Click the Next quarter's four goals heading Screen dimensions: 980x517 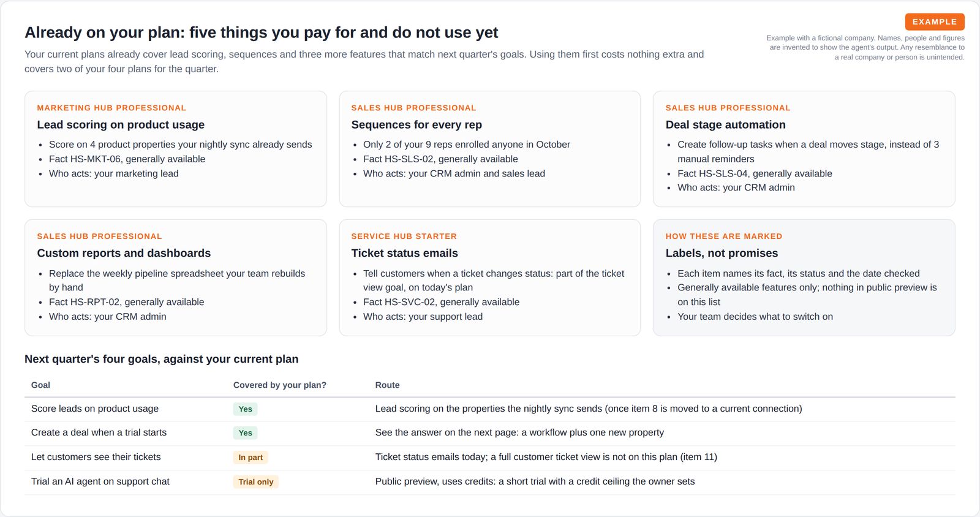coord(162,359)
